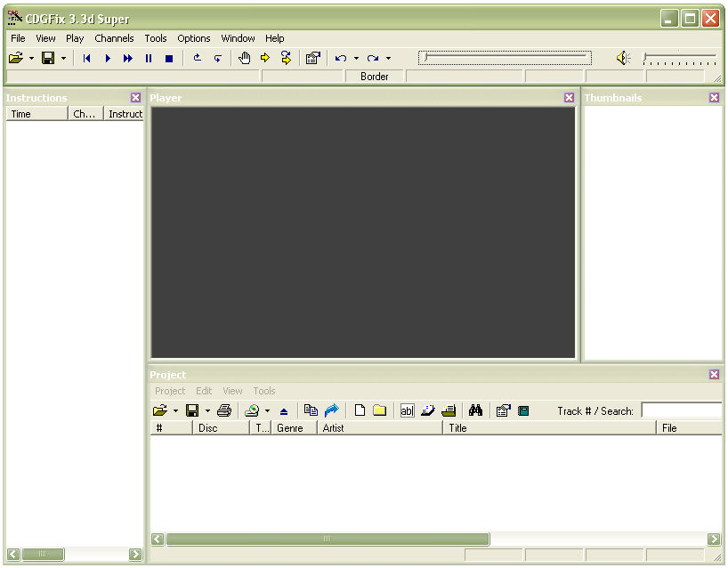Adjust the volume slider

pos(680,58)
